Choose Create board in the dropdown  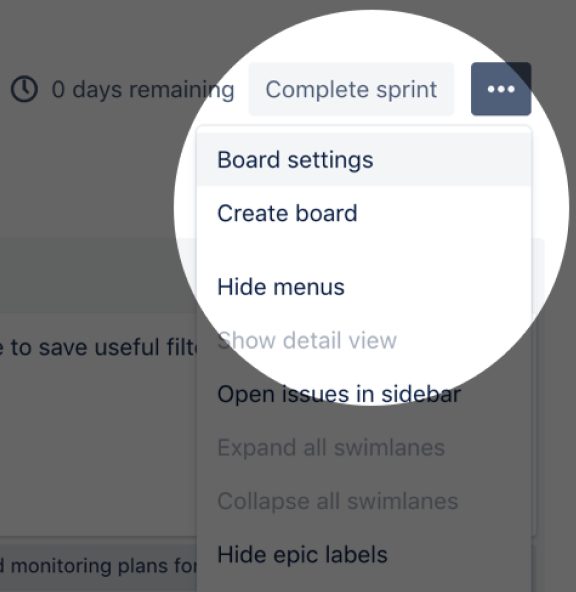click(x=364, y=213)
